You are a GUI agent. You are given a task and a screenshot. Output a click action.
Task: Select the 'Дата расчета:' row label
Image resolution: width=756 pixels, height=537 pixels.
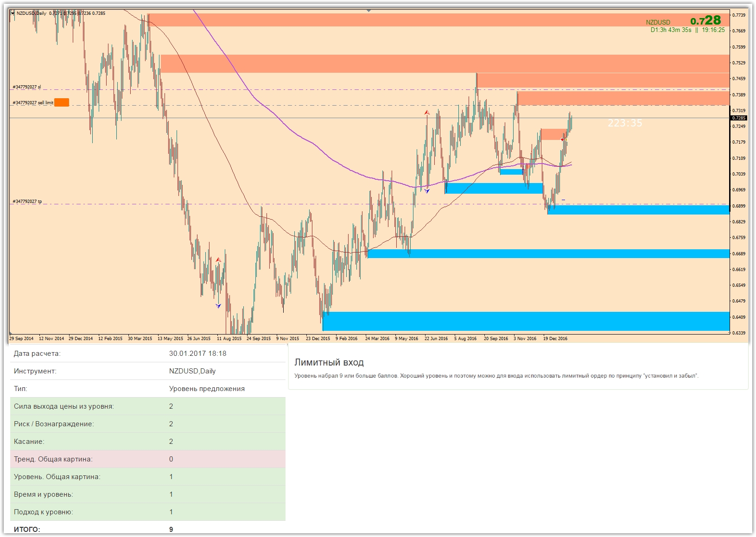click(37, 354)
